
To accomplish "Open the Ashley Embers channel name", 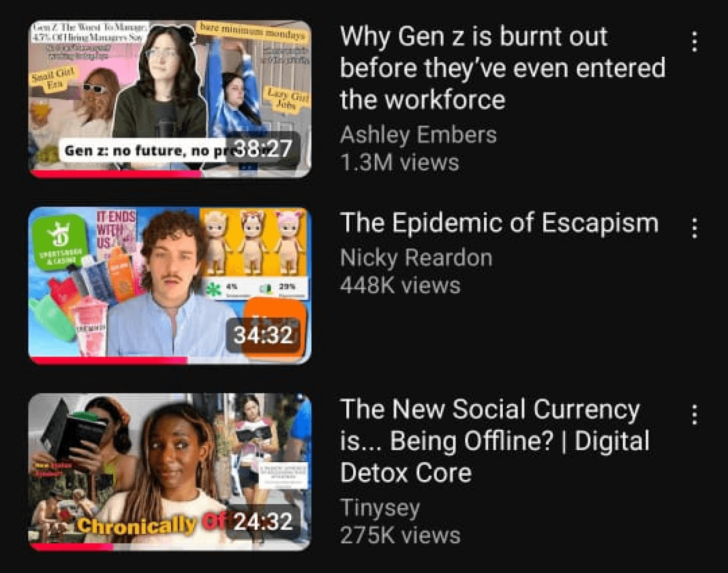I will pos(418,135).
